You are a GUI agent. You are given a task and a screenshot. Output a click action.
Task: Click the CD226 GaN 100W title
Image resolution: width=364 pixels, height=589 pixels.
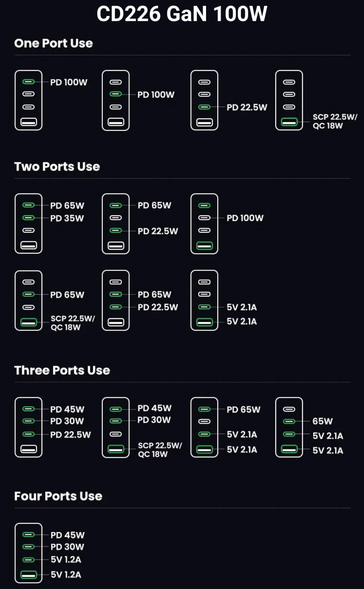(182, 14)
